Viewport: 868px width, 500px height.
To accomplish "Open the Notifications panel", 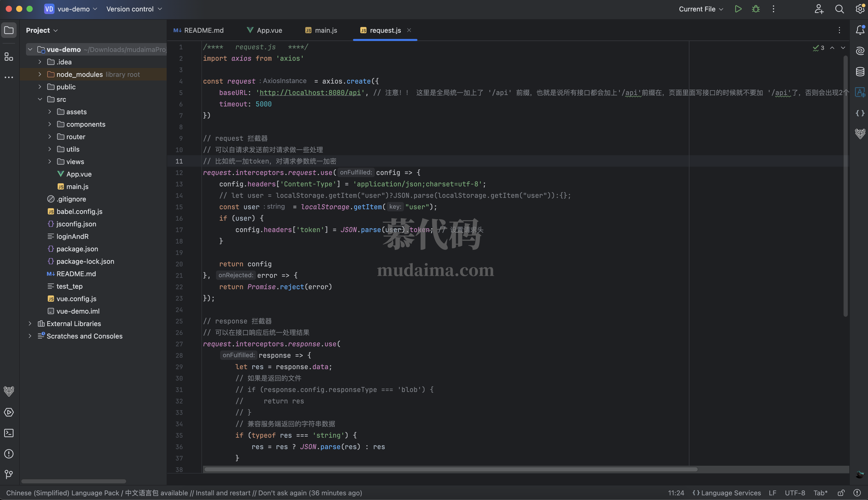I will click(860, 30).
